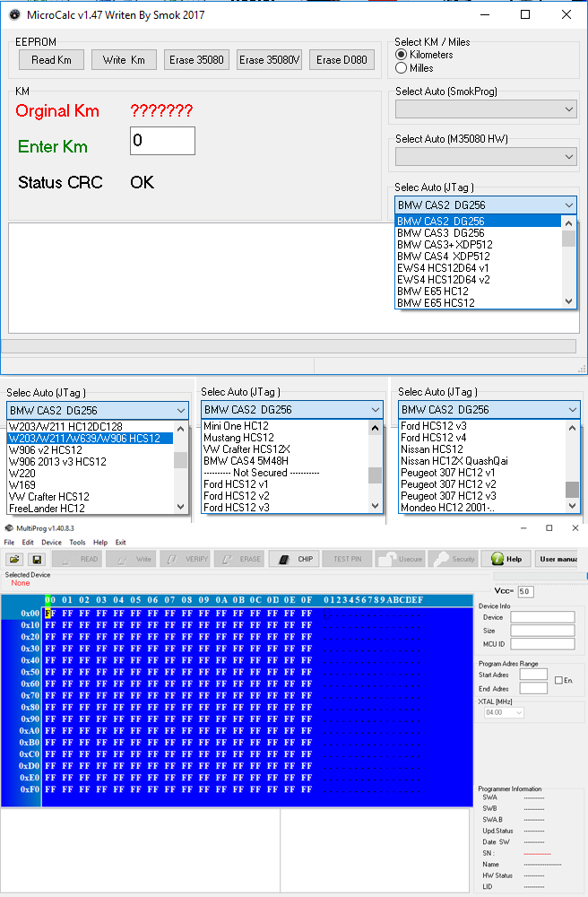
Task: Click the ERASE toolbar button
Action: (238, 559)
